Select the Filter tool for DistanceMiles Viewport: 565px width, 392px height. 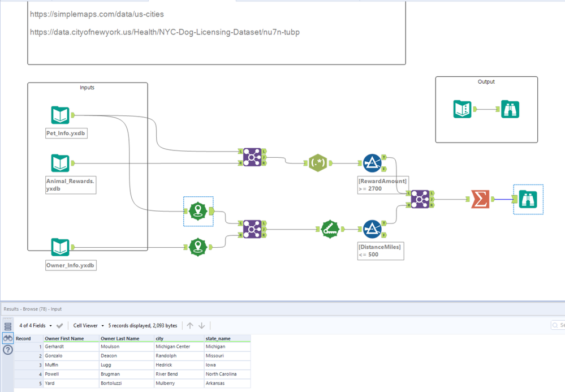point(372,229)
